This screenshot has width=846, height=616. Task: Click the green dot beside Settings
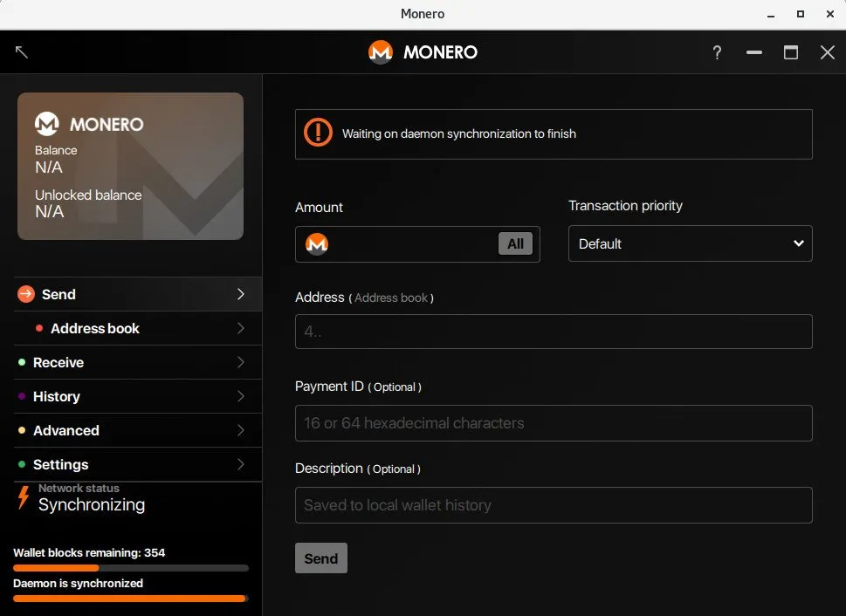point(22,464)
